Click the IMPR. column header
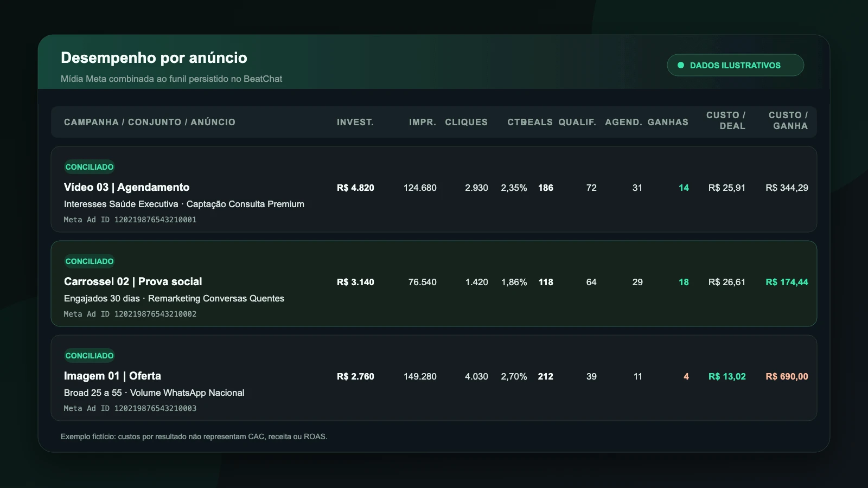This screenshot has width=868, height=488. point(423,122)
